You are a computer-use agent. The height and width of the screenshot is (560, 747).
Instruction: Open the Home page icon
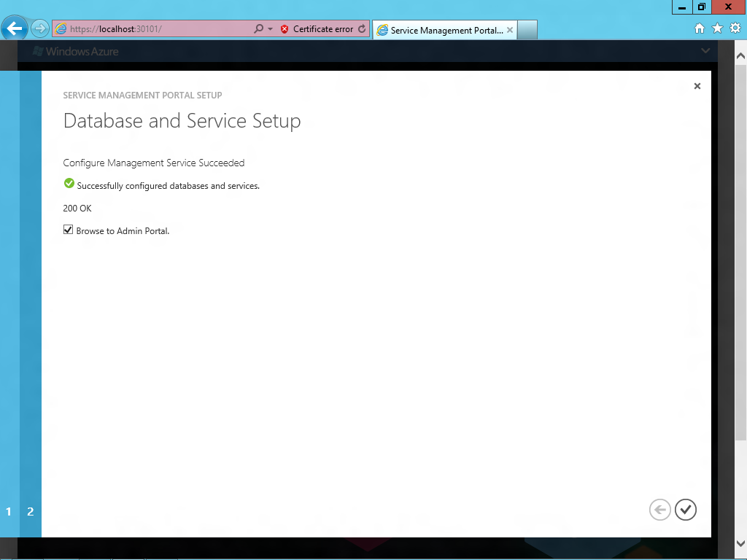click(700, 28)
